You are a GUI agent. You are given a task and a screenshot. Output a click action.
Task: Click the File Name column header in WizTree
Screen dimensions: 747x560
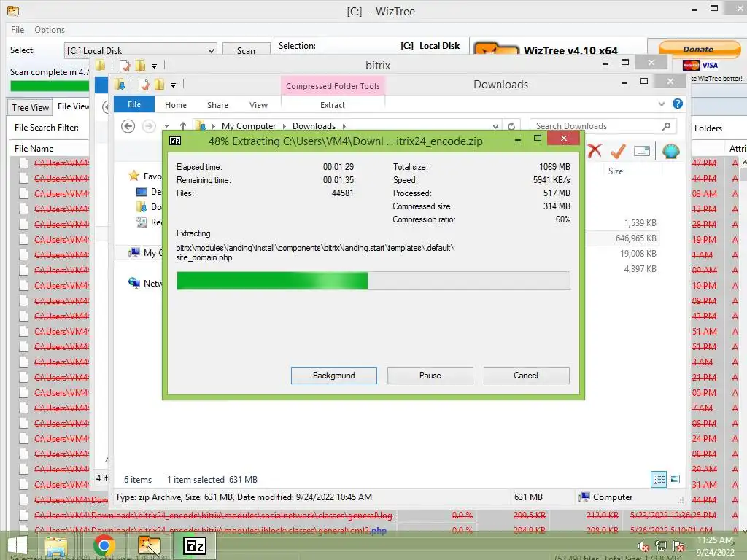coord(34,149)
